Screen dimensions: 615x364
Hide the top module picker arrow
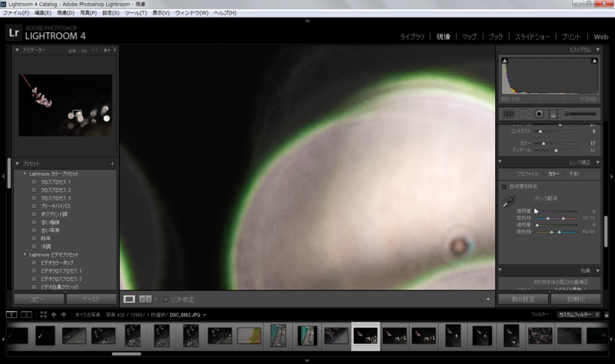coord(307,21)
